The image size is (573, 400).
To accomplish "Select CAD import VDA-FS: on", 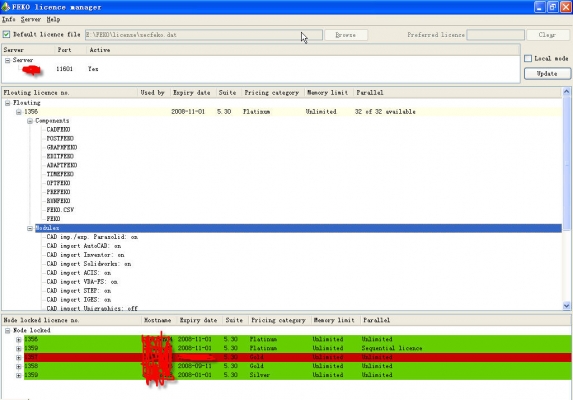I will (82, 282).
